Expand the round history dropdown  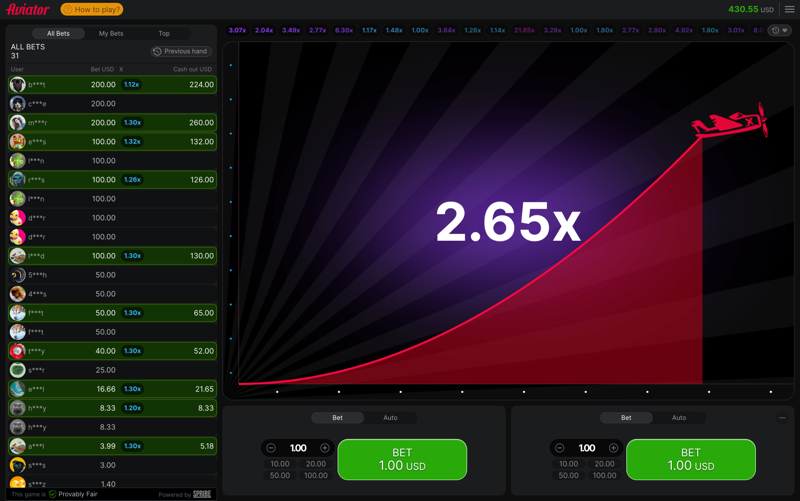point(779,31)
